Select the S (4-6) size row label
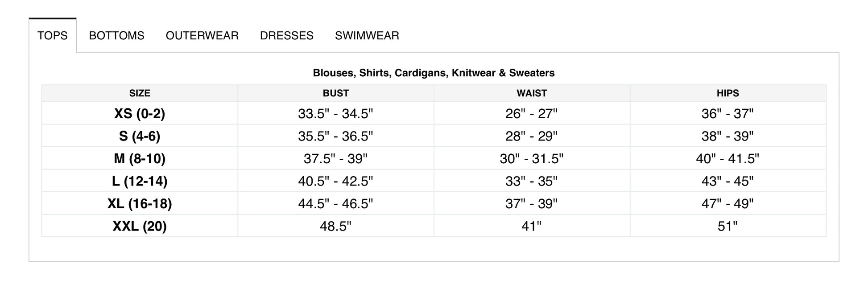This screenshot has height=281, width=868. [140, 136]
